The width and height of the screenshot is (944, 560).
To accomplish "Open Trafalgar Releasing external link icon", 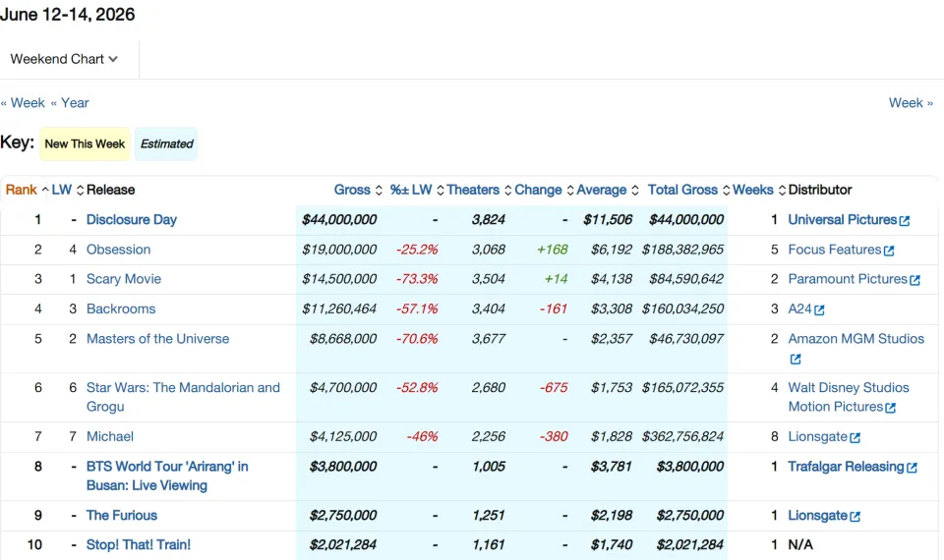I will [x=913, y=468].
